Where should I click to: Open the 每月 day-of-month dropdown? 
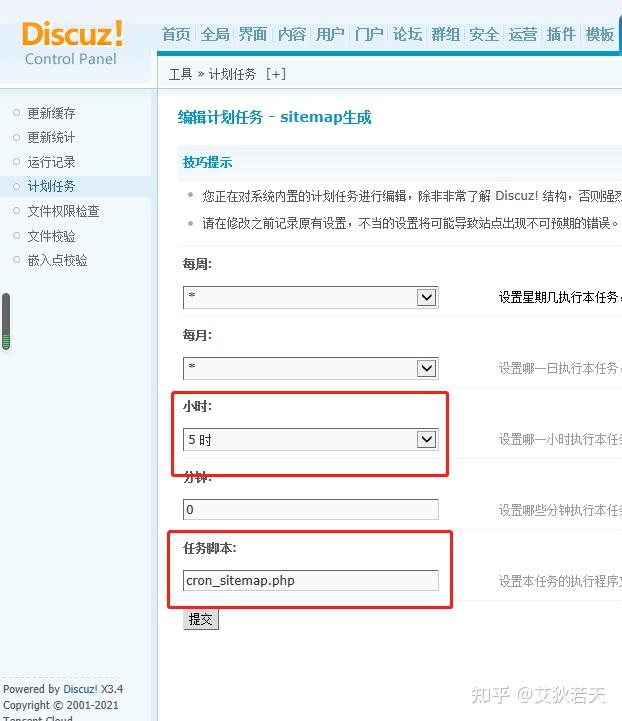coord(310,368)
